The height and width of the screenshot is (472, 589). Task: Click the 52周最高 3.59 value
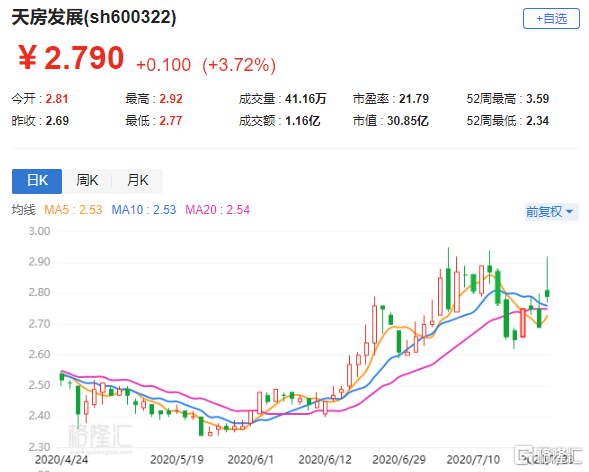(507, 99)
